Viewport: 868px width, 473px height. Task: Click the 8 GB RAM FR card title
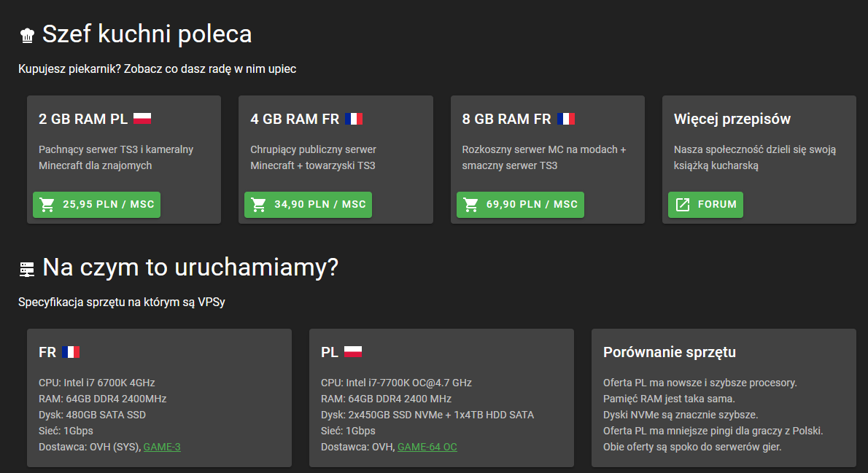tap(506, 119)
